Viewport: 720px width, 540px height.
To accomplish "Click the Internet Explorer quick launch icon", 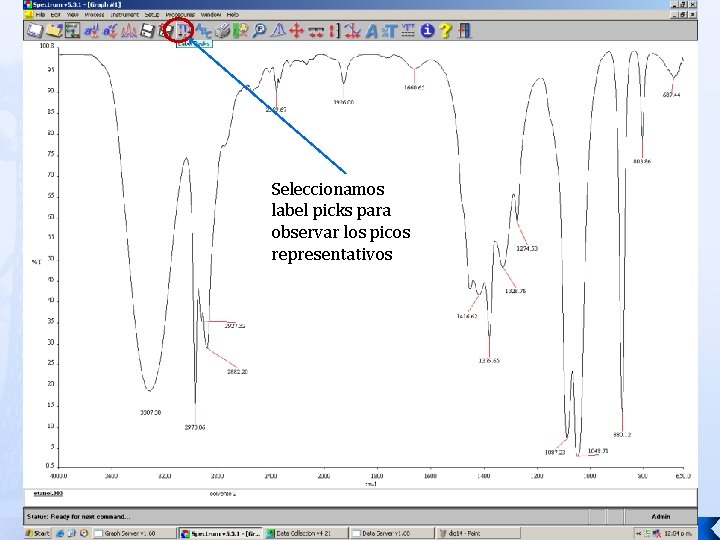I will tap(60, 533).
